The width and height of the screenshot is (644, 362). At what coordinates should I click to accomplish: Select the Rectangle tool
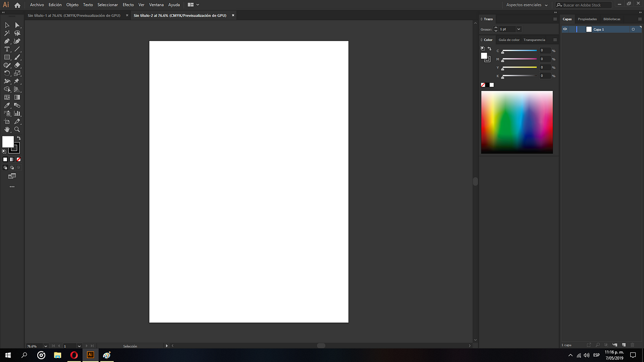pyautogui.click(x=7, y=57)
